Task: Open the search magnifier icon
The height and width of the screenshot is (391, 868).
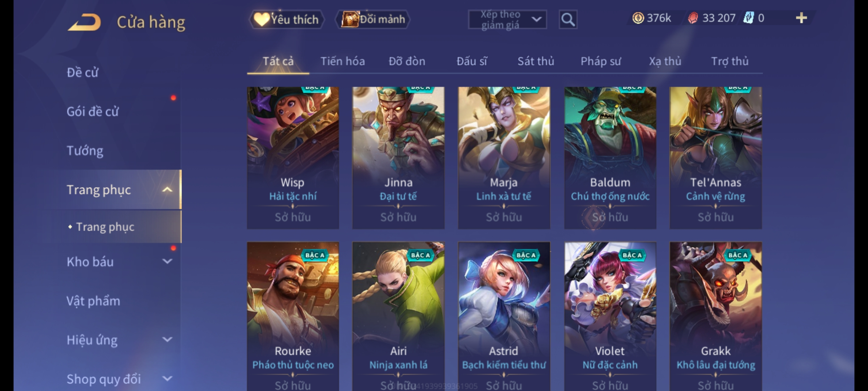Action: (x=568, y=19)
